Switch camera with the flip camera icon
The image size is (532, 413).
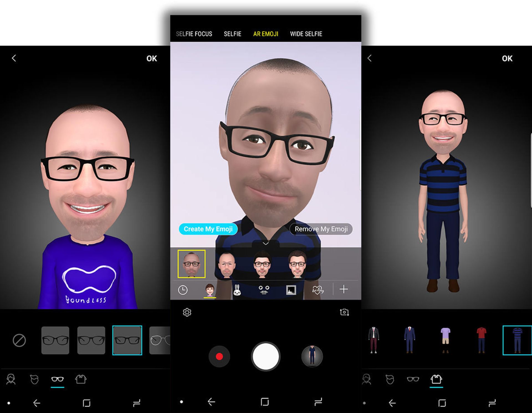click(344, 312)
